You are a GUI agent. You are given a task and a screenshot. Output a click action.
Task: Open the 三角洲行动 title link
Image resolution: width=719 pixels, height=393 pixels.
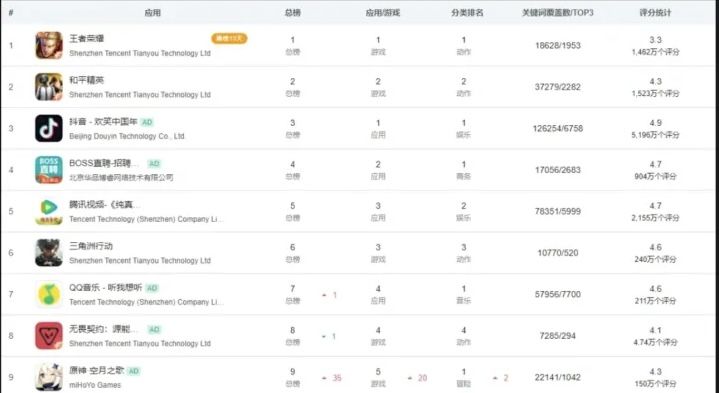pyautogui.click(x=91, y=246)
